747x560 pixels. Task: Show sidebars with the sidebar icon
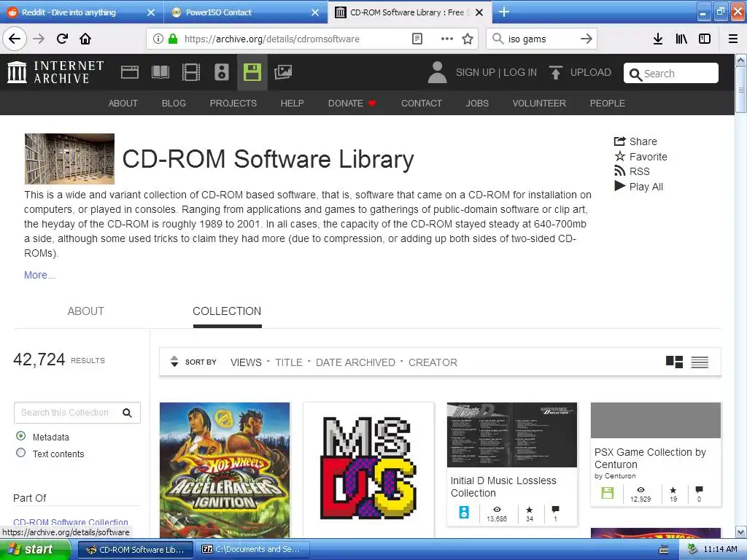[705, 39]
